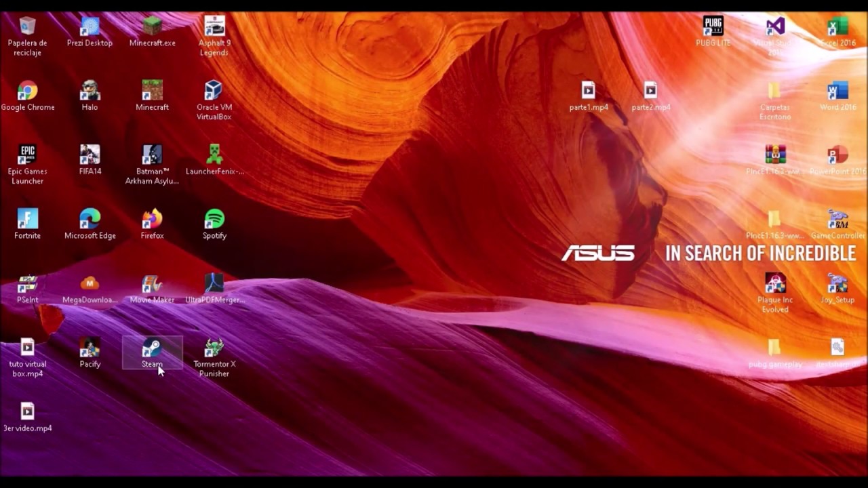Open Microsoft Edge desktop icon
The image size is (868, 488).
coord(90,224)
